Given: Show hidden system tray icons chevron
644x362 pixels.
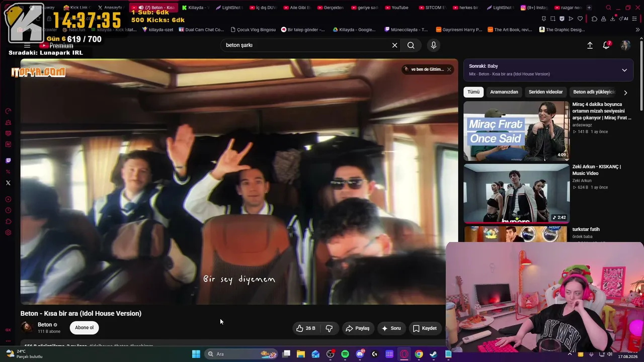Looking at the screenshot, I should 570,354.
